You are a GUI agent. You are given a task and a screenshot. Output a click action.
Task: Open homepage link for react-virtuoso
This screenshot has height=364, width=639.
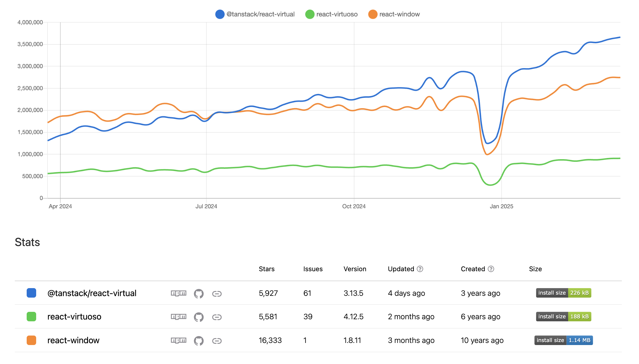[x=217, y=317]
